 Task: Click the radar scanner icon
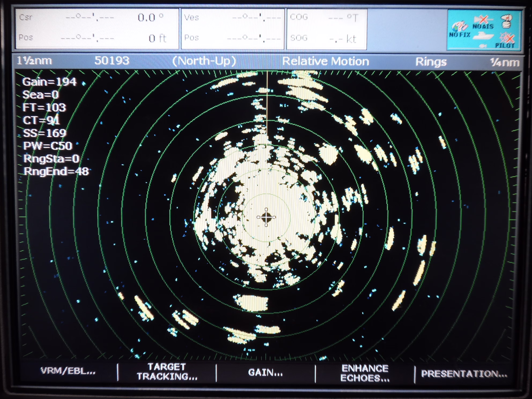[x=506, y=21]
